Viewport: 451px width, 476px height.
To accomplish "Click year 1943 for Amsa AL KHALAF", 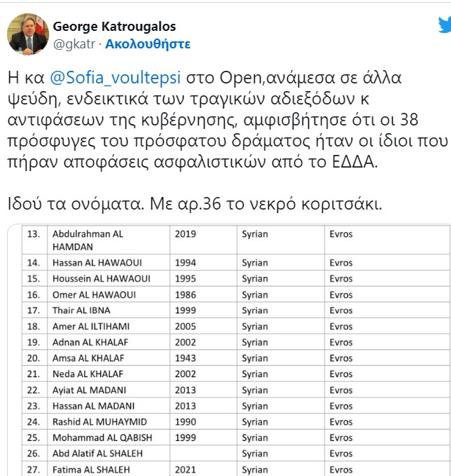I will point(186,358).
